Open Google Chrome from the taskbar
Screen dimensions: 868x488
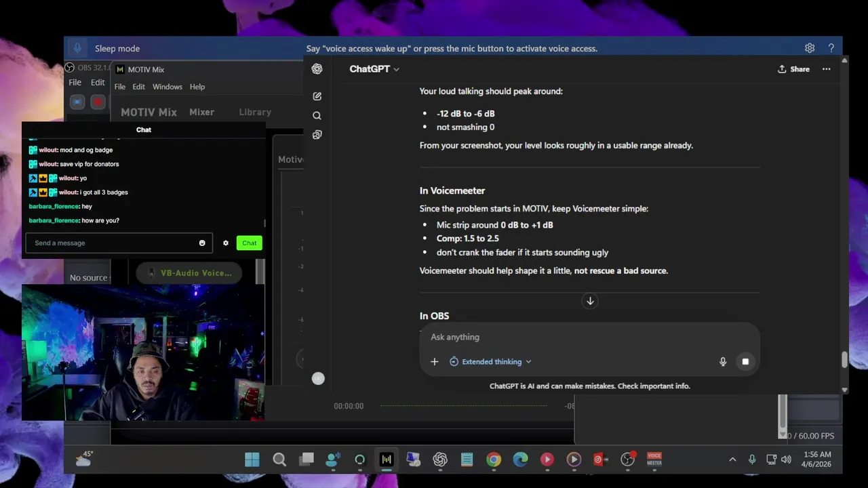[494, 460]
